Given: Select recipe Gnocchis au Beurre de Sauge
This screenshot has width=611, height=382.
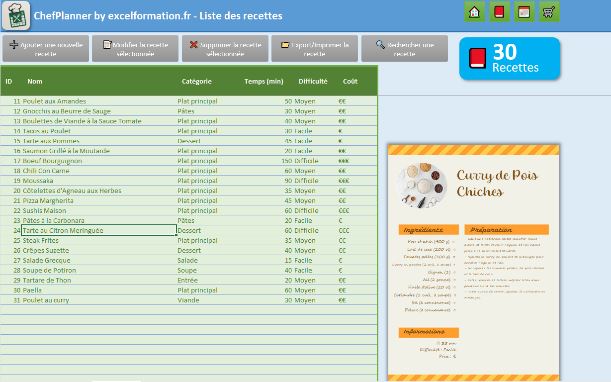Looking at the screenshot, I should coord(67,111).
